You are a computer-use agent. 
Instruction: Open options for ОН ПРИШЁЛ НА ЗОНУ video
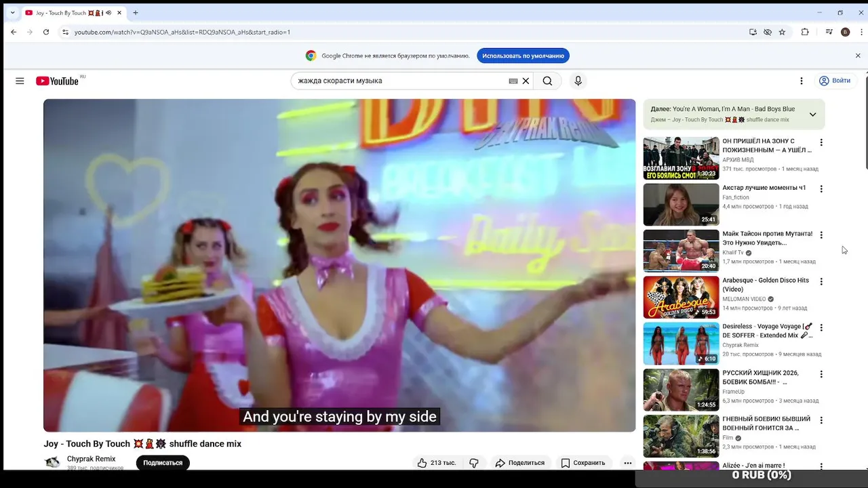click(821, 142)
